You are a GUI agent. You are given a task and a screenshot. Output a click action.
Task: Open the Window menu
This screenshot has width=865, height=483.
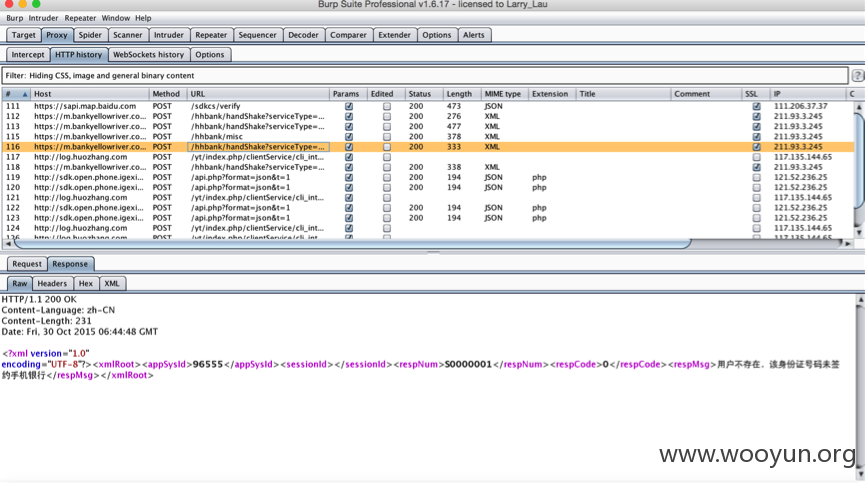coord(115,18)
